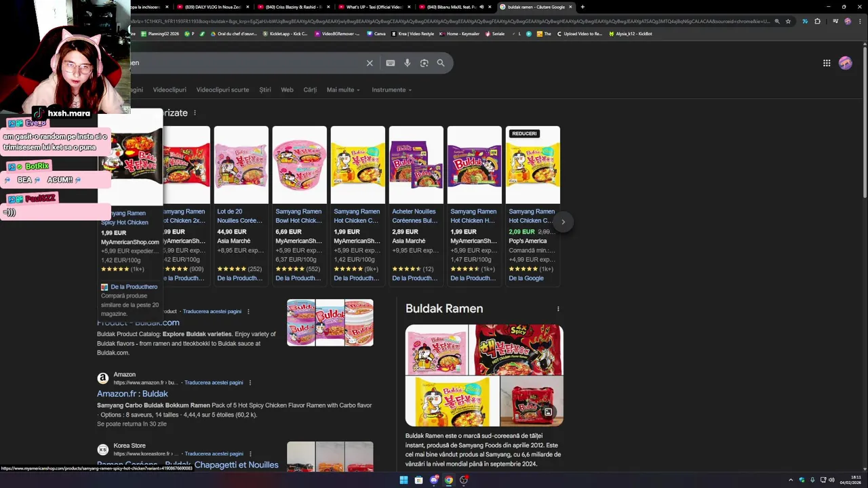Click the REDUCERI badge product image
The image size is (868, 488).
pos(533,165)
